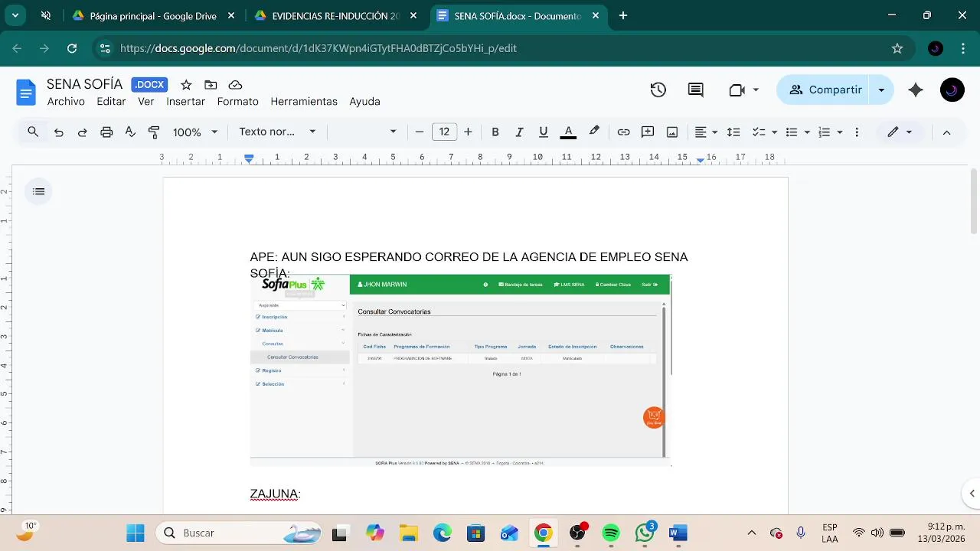The image size is (980, 551).
Task: Open the Ayuda menu
Action: 364,102
